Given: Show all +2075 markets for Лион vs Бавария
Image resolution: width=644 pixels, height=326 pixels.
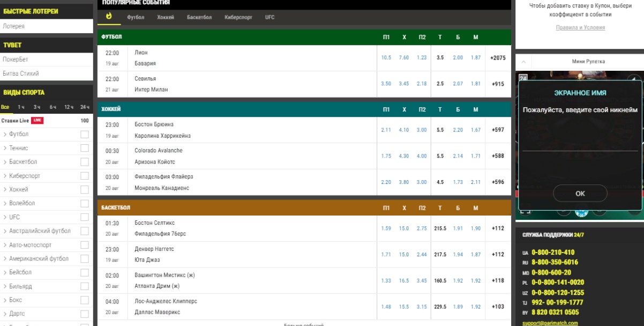Looking at the screenshot, I should (x=498, y=58).
